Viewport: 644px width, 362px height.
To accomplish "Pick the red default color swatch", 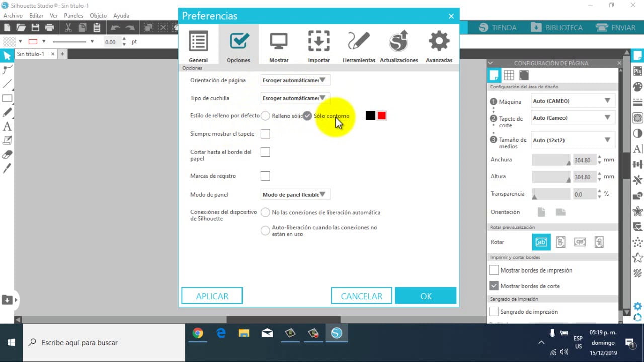I will (x=382, y=116).
